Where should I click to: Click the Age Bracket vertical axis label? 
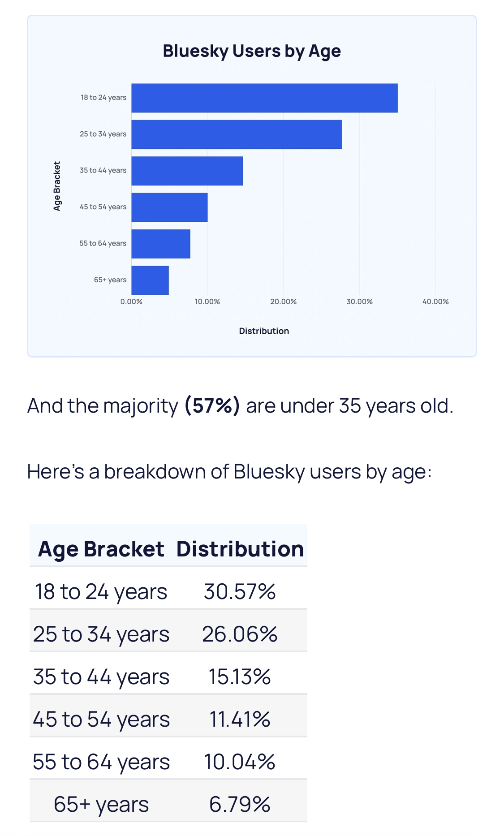(57, 186)
